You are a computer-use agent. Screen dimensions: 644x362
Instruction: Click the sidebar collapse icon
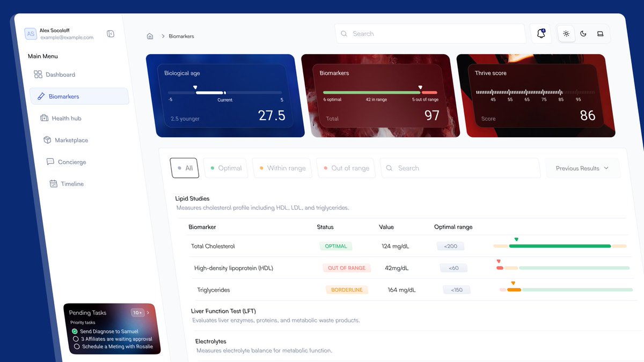(111, 34)
